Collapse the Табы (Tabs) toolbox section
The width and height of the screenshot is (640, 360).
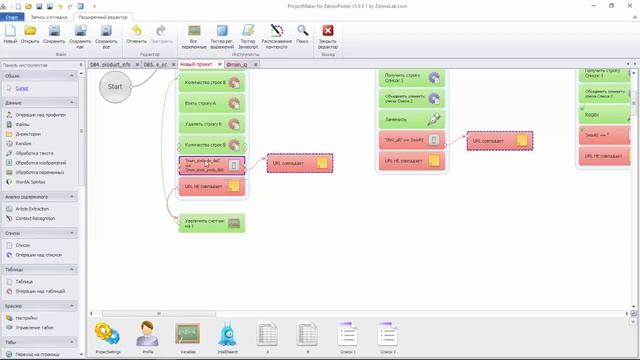(72, 342)
